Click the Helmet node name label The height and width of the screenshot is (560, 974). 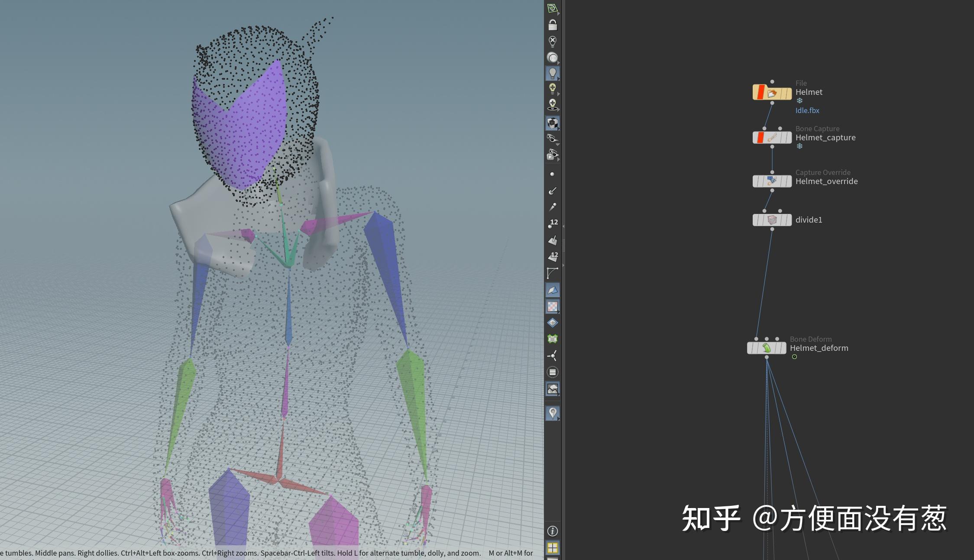click(x=809, y=92)
